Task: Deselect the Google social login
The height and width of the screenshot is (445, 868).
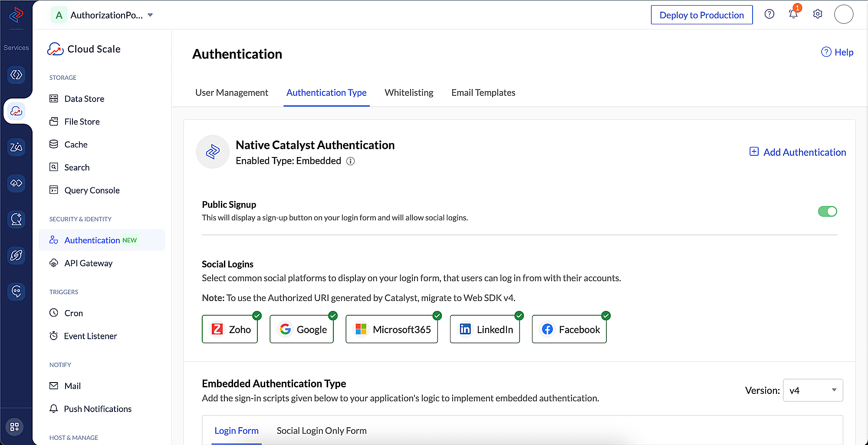Action: pyautogui.click(x=302, y=330)
